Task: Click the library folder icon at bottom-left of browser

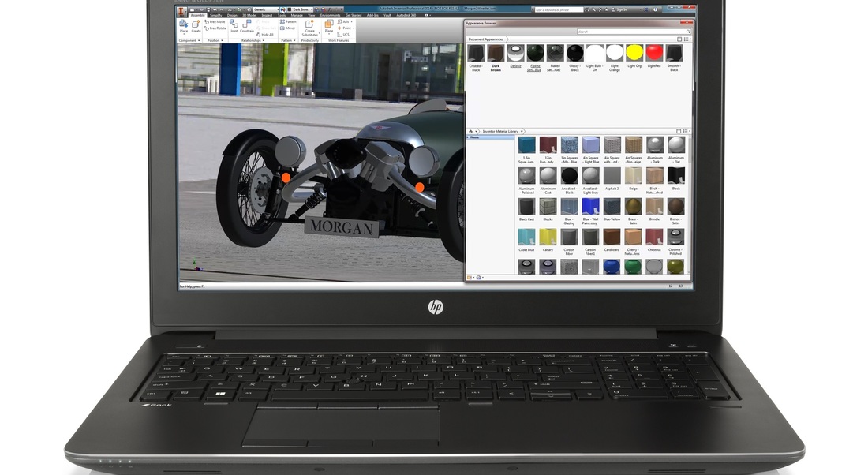Action: click(x=470, y=278)
